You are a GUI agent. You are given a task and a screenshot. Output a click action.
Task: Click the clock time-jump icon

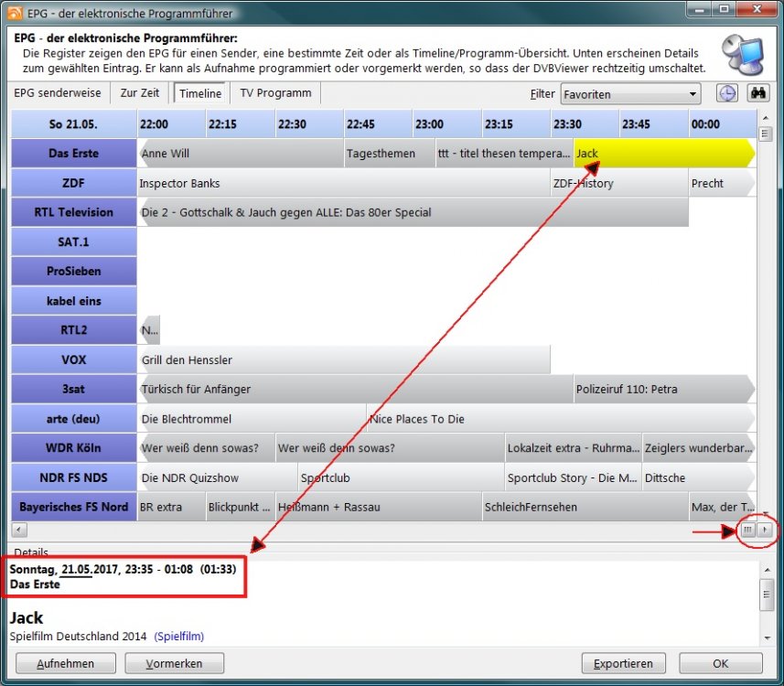pos(726,93)
